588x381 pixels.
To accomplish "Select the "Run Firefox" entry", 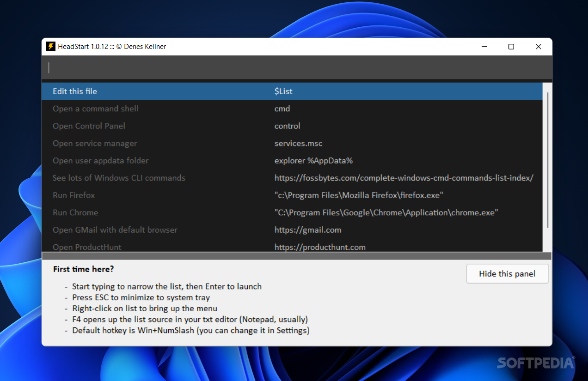I will click(x=292, y=195).
